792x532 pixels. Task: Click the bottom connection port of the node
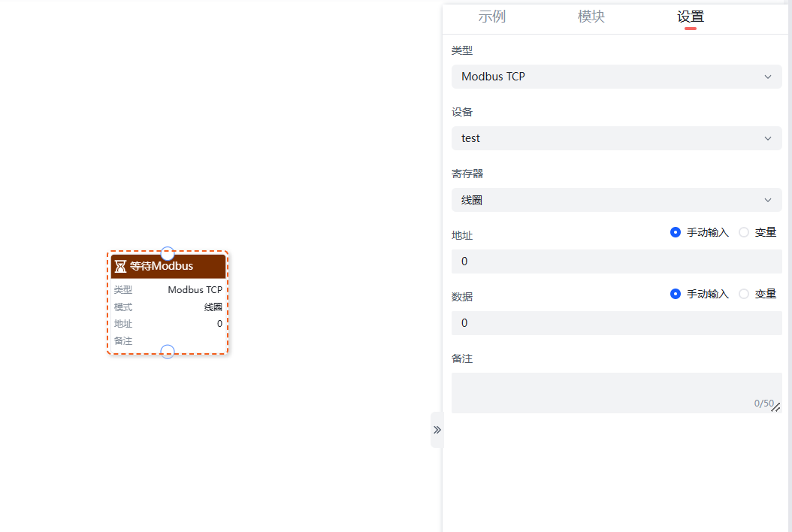click(168, 352)
